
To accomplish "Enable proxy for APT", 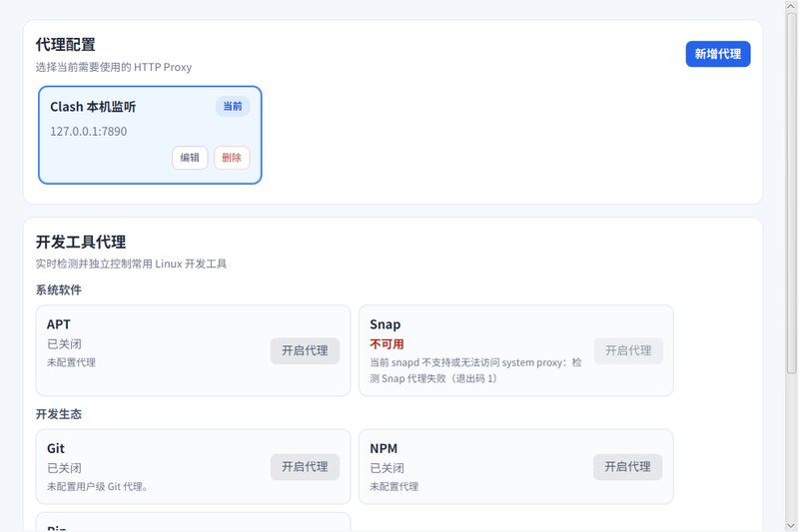I will [305, 350].
